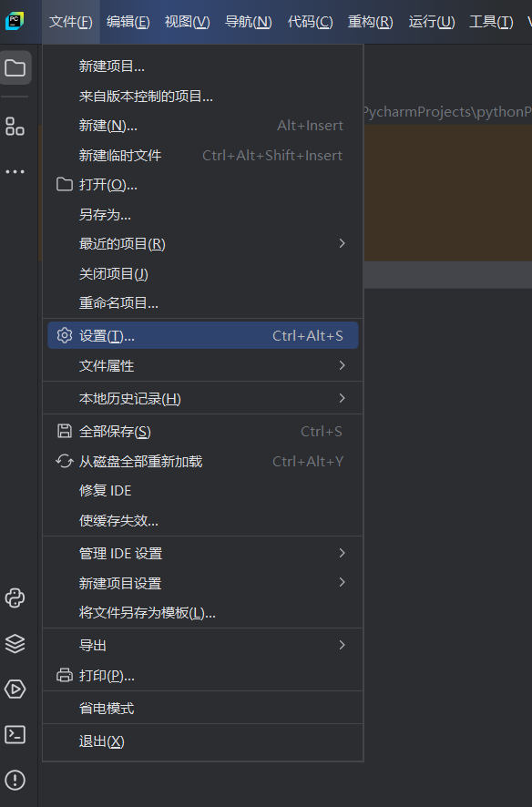Expand the 文件属性 submenu
Viewport: 532px width, 807px height.
pos(106,365)
